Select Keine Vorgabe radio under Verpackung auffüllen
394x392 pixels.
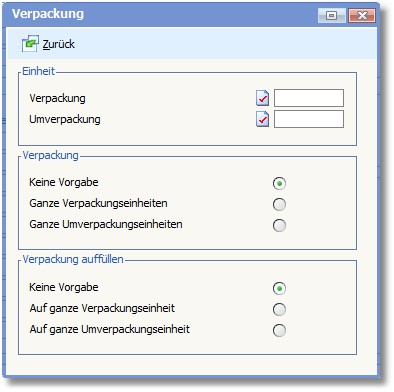tap(279, 288)
